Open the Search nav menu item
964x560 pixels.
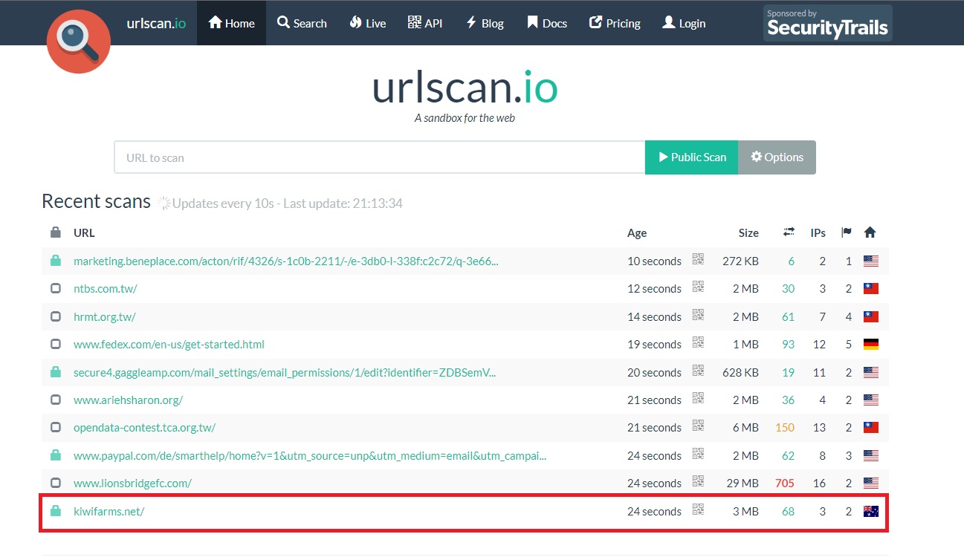point(302,23)
